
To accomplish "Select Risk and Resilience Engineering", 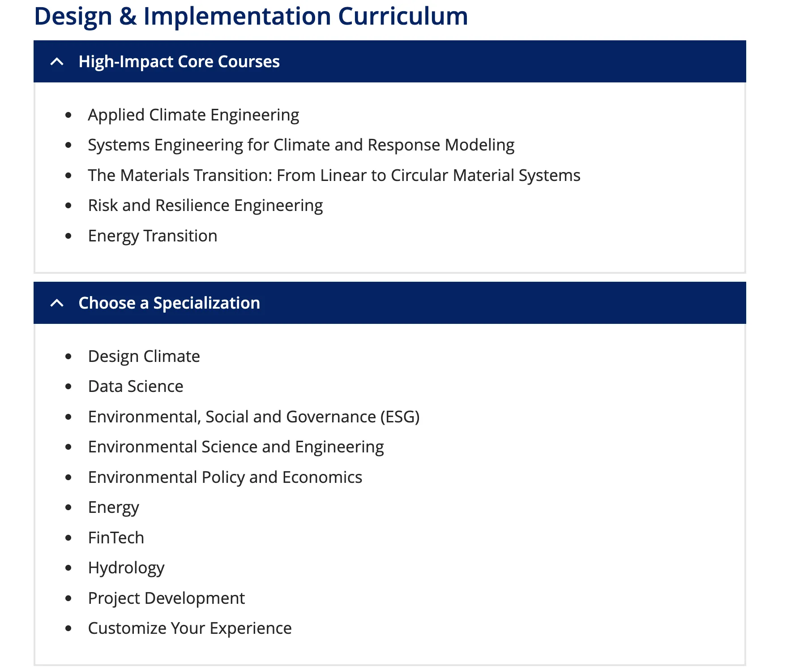I will pos(205,206).
